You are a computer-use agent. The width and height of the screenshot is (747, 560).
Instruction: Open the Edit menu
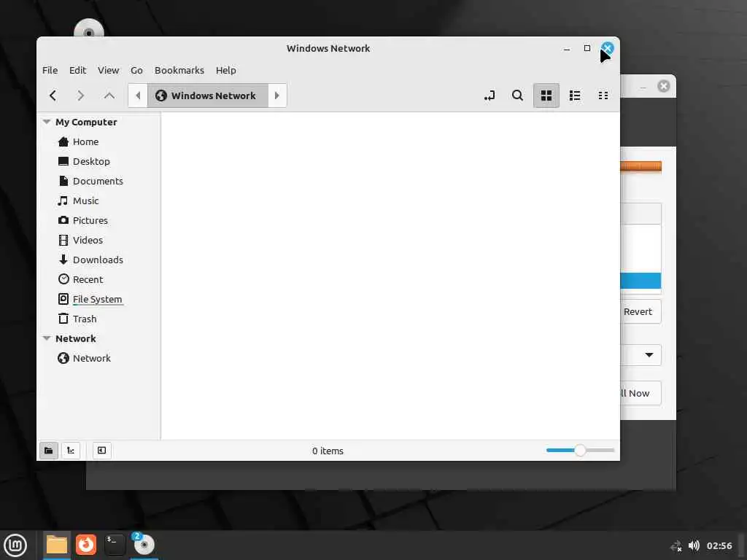pos(77,71)
